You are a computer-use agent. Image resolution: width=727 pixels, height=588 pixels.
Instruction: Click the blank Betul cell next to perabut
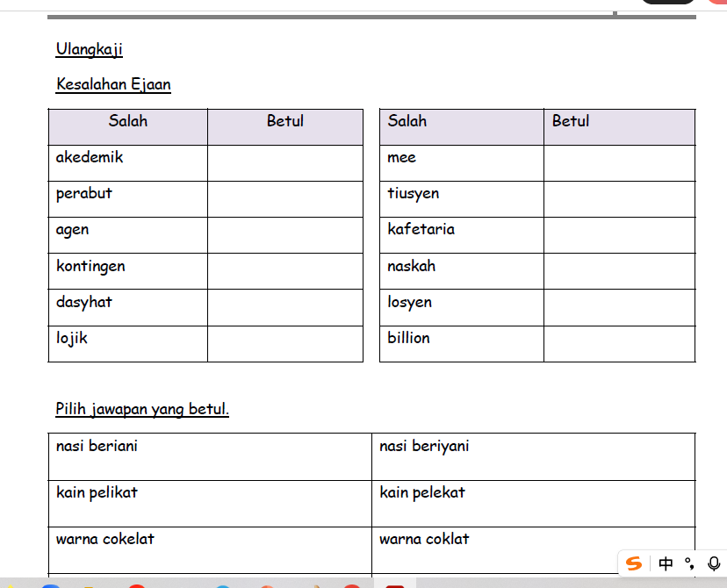pos(284,199)
